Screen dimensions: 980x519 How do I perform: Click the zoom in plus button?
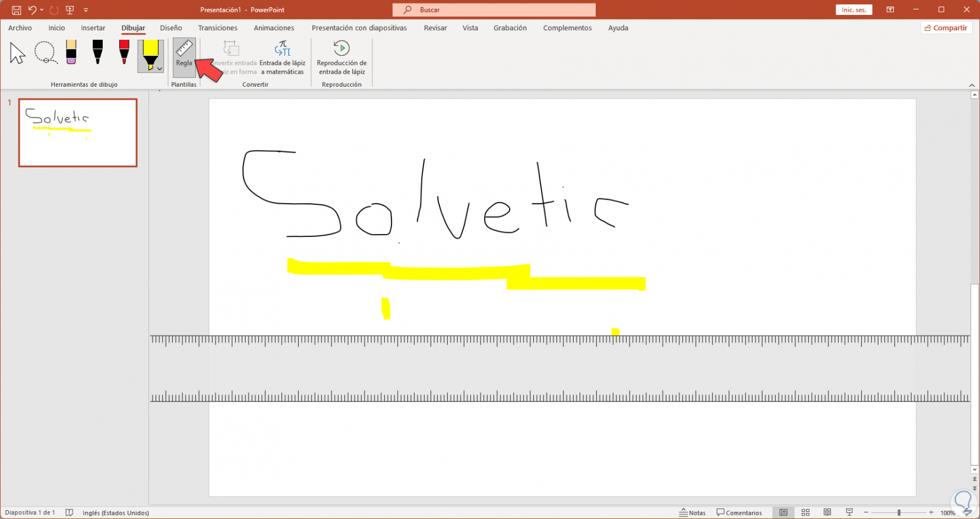tap(931, 512)
